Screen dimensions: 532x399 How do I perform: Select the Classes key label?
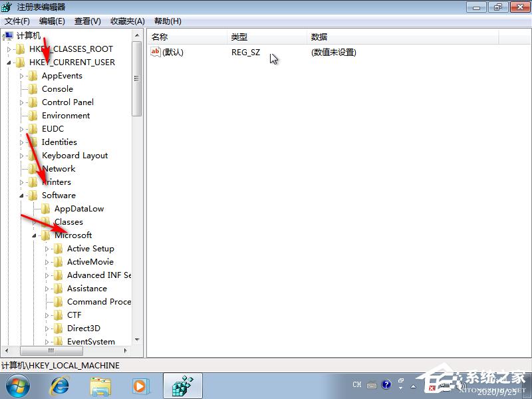68,222
